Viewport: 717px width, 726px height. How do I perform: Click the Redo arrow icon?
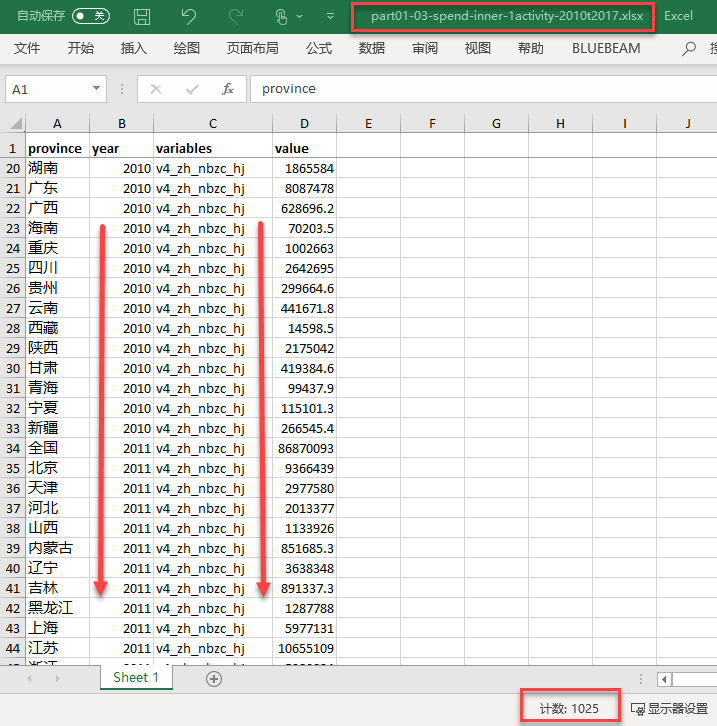236,16
